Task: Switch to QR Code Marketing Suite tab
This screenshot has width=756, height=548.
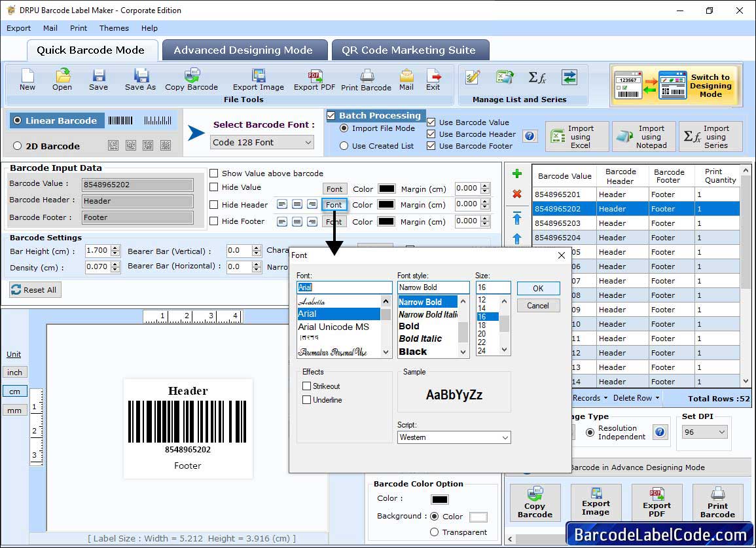Action: (409, 50)
